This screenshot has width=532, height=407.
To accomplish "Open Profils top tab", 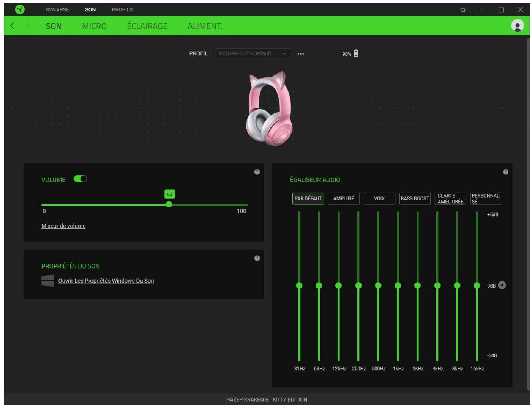I will 122,9.
